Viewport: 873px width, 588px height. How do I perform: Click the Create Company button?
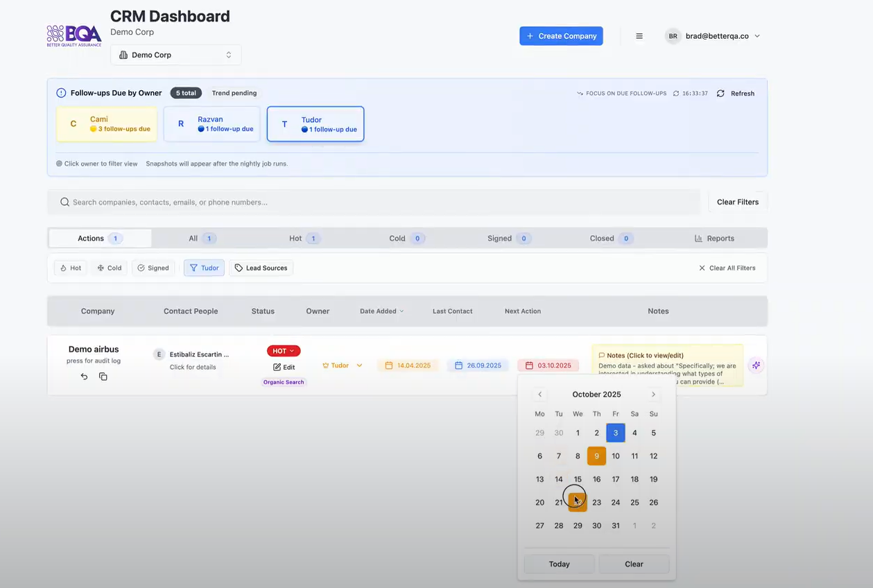point(561,35)
